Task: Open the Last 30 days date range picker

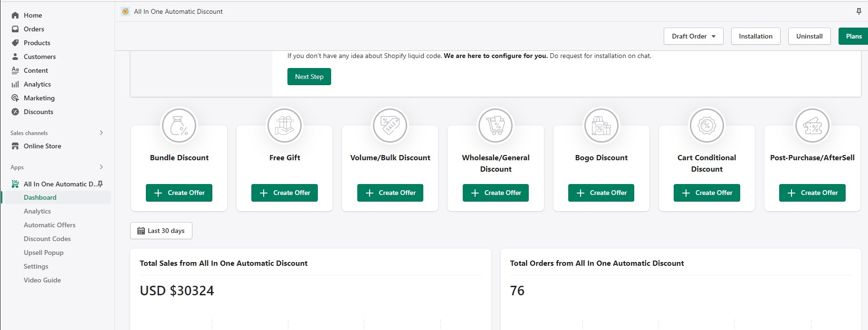Action: click(161, 231)
